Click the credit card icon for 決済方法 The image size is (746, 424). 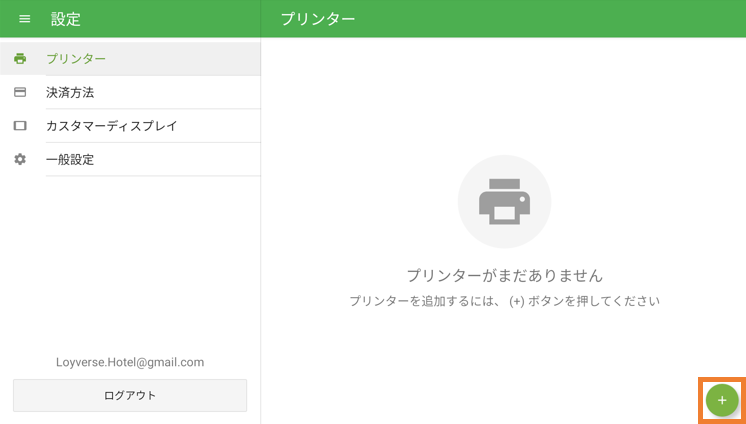20,92
